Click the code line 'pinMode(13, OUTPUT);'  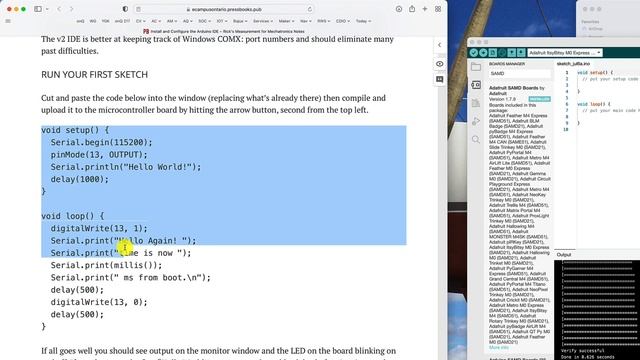coord(99,155)
